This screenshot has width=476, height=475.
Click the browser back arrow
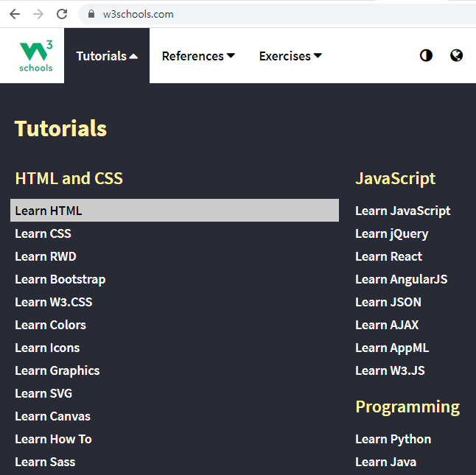(x=15, y=14)
